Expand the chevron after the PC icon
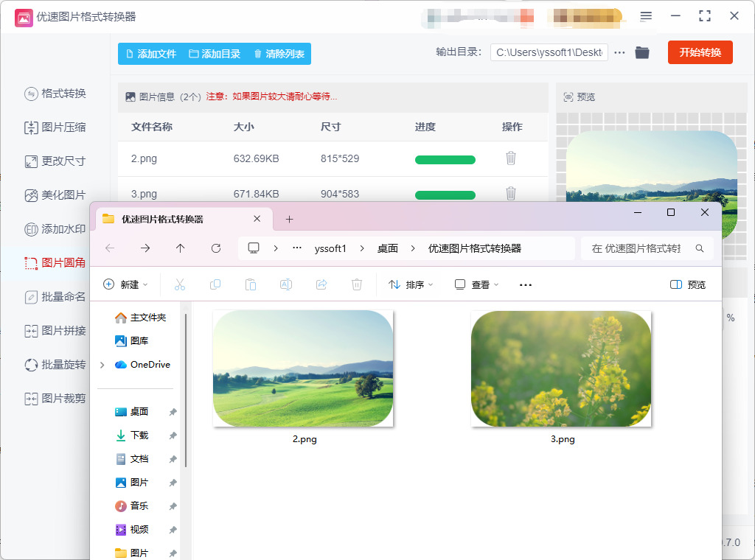Viewport: 755px width, 560px height. 276,248
